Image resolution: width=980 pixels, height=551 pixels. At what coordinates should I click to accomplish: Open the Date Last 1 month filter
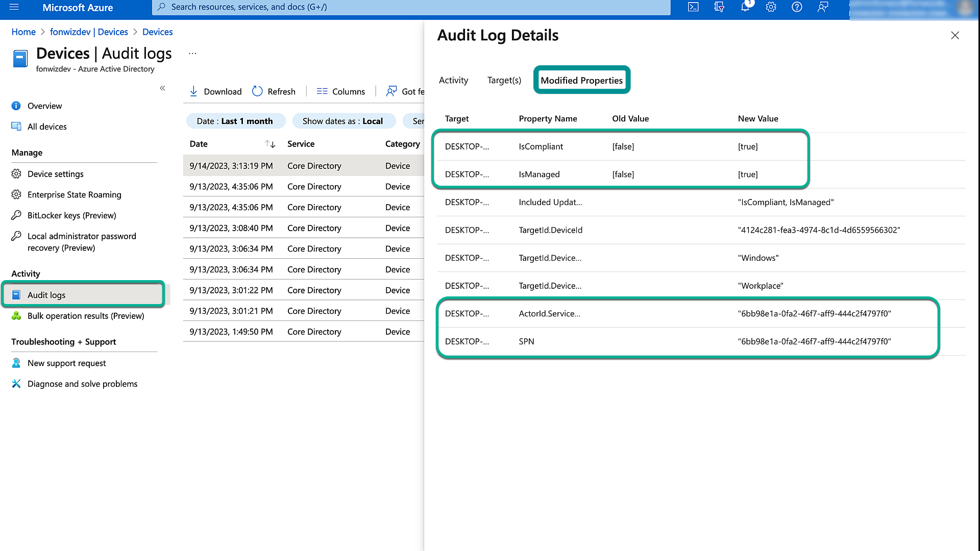235,121
